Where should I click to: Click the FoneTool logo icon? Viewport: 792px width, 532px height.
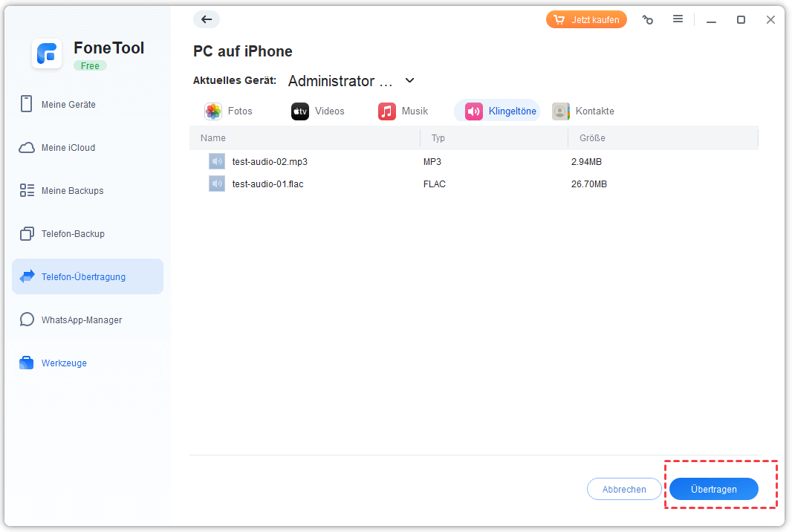click(47, 54)
